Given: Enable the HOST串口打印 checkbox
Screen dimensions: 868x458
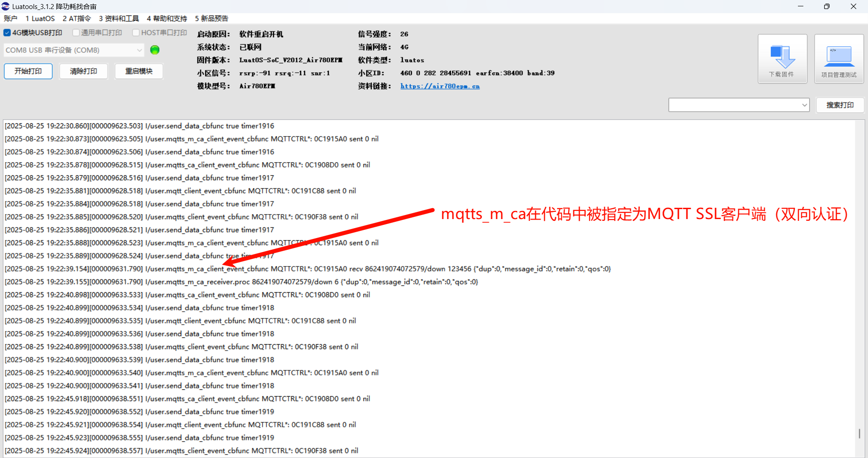Looking at the screenshot, I should pyautogui.click(x=136, y=33).
